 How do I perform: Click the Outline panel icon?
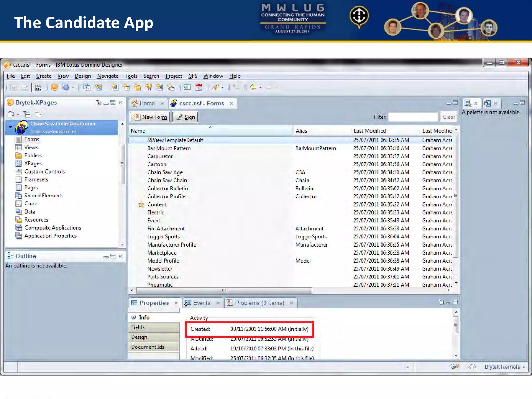pos(10,256)
